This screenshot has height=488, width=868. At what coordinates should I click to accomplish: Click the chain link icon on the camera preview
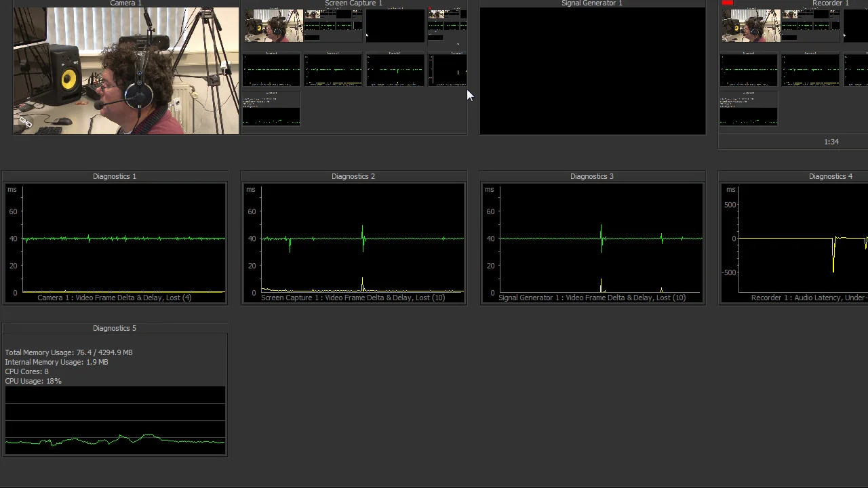tap(25, 123)
